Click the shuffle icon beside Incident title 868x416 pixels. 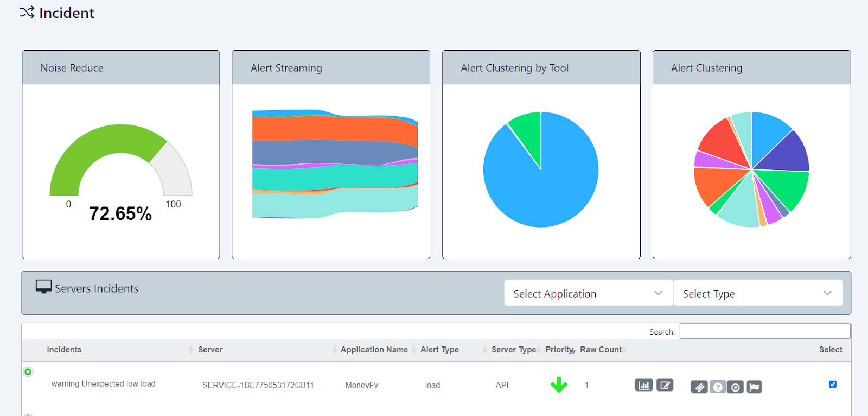point(27,12)
